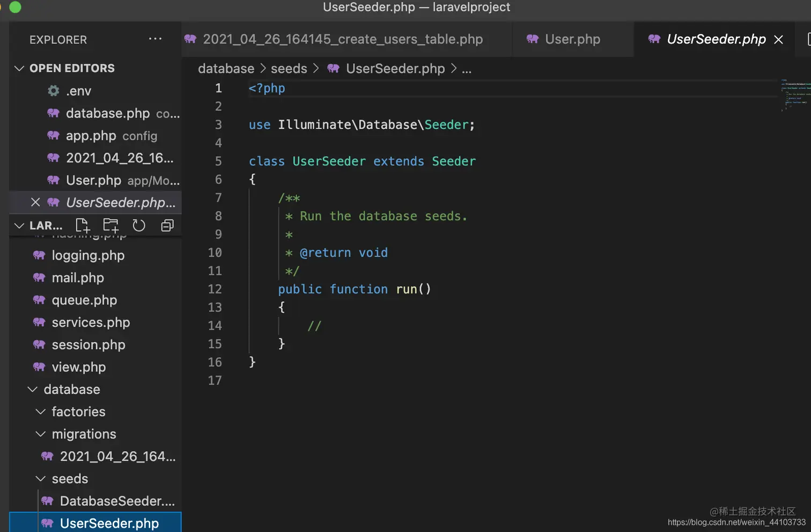
Task: Open logging.php in file tree
Action: [x=95, y=255]
